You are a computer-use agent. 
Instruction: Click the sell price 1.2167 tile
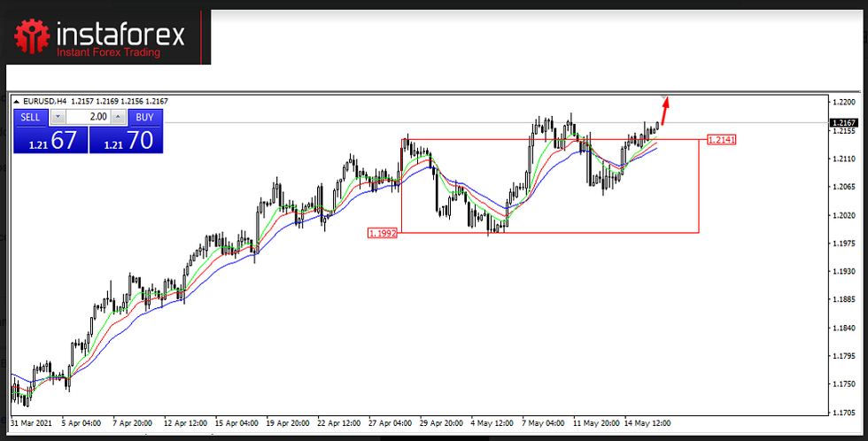point(50,140)
